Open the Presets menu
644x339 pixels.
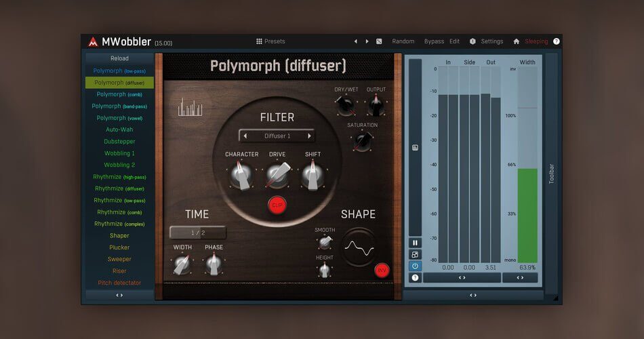(270, 41)
